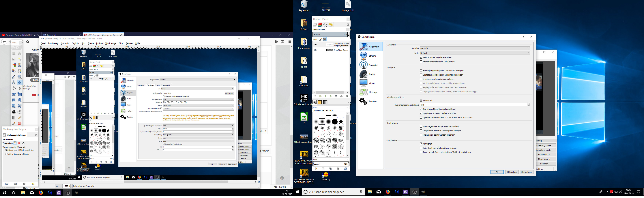Select the Move tool in GIMP toolbox
Screen dimensions: 644x198
[x=20, y=82]
